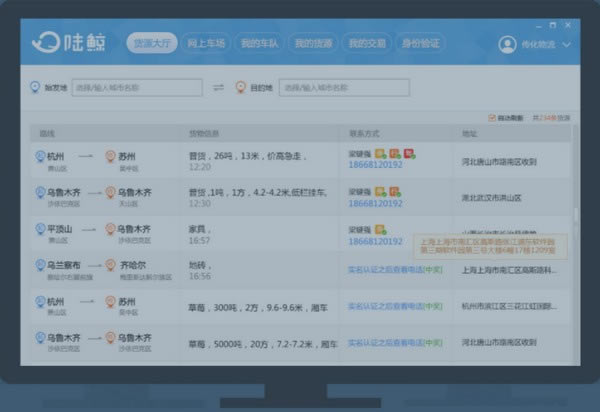This screenshot has width=600, height=412.
Task: Click the blue 始发地 location pin icon
Action: (x=37, y=88)
